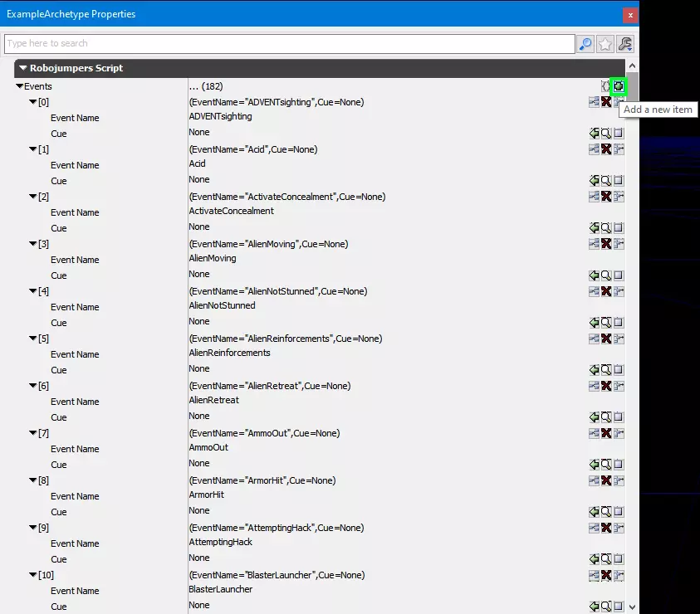Viewport: 700px width, 614px height.
Task: Click the scrollbar up arrow
Action: pyautogui.click(x=632, y=66)
